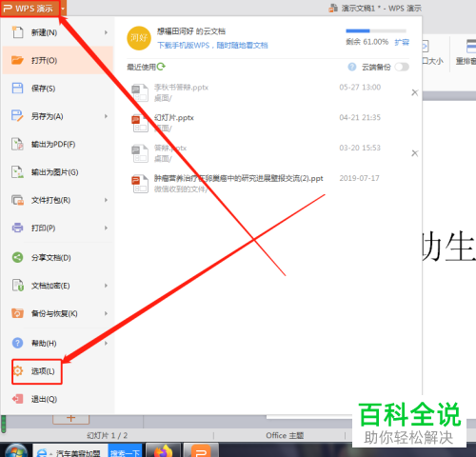This screenshot has height=457, width=476.
Task: Click 搜索一下 button in taskbar
Action: [125, 451]
